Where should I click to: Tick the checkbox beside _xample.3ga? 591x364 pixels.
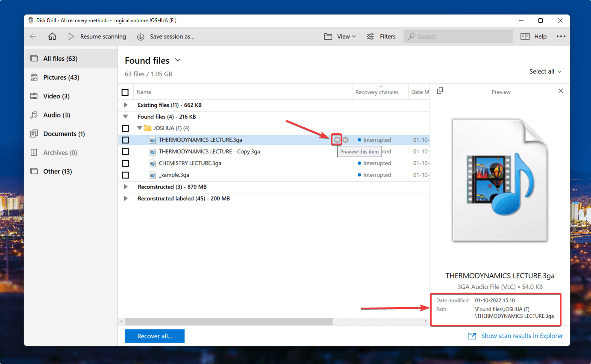click(125, 175)
